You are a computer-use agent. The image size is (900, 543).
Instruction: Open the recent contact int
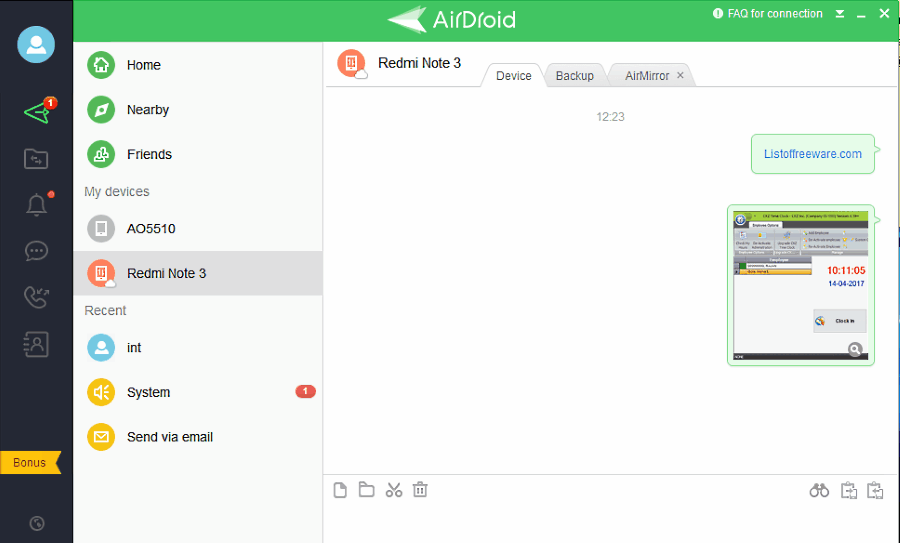[198, 348]
